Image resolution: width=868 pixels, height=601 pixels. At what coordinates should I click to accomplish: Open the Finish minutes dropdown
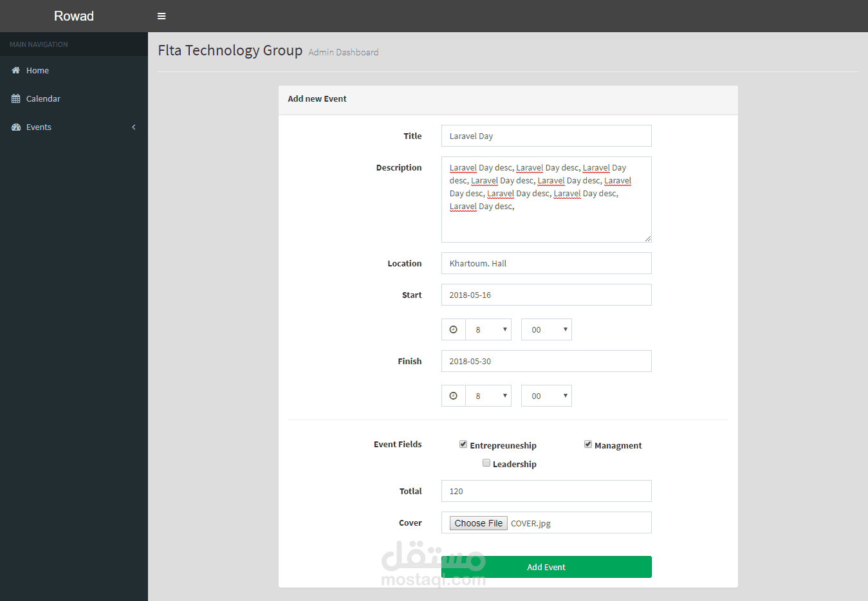coord(546,396)
